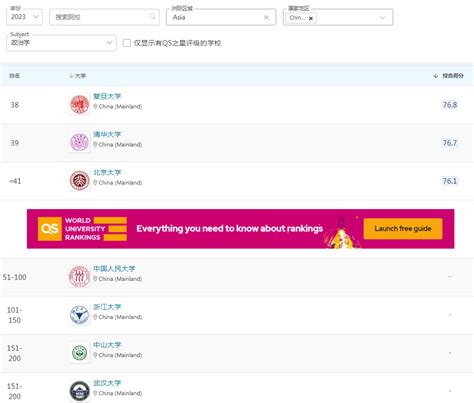Open the 复旦大学 link

click(107, 96)
